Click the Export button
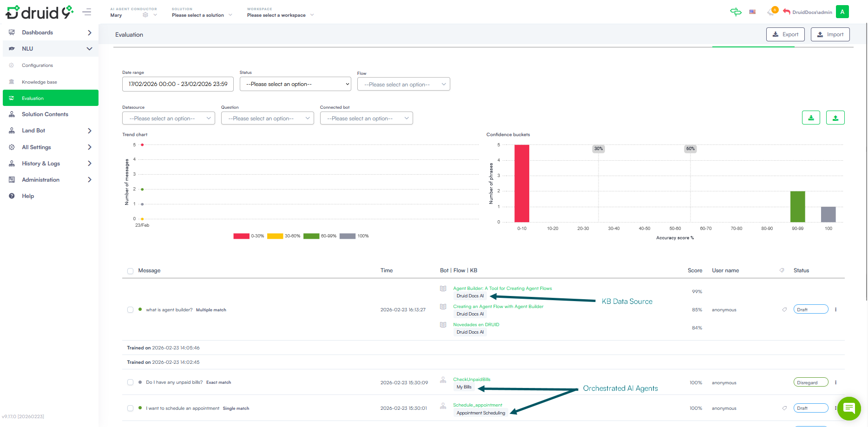This screenshot has height=427, width=868. [x=785, y=34]
